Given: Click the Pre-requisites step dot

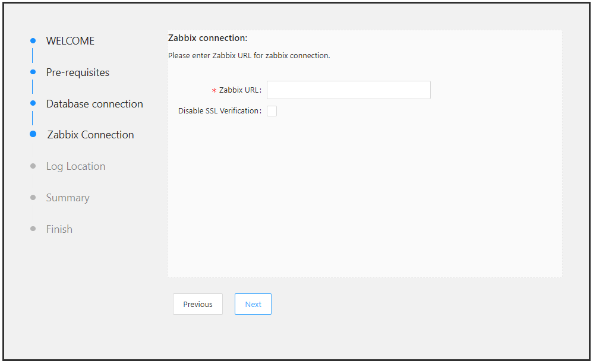Looking at the screenshot, I should pos(33,72).
